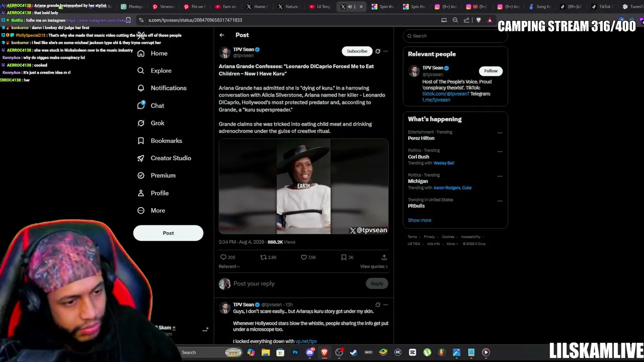Open the Perez Hilton trend options menu
Viewport: 644px width, 362px height.
pos(500,133)
